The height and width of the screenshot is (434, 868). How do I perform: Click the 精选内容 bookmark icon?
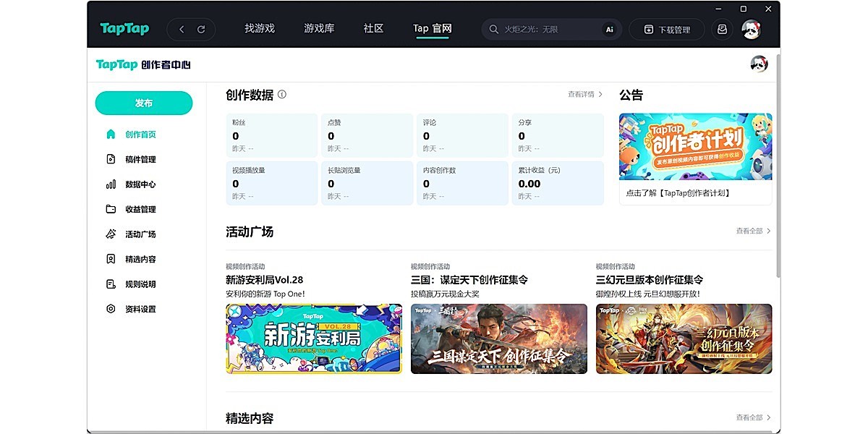[111, 258]
